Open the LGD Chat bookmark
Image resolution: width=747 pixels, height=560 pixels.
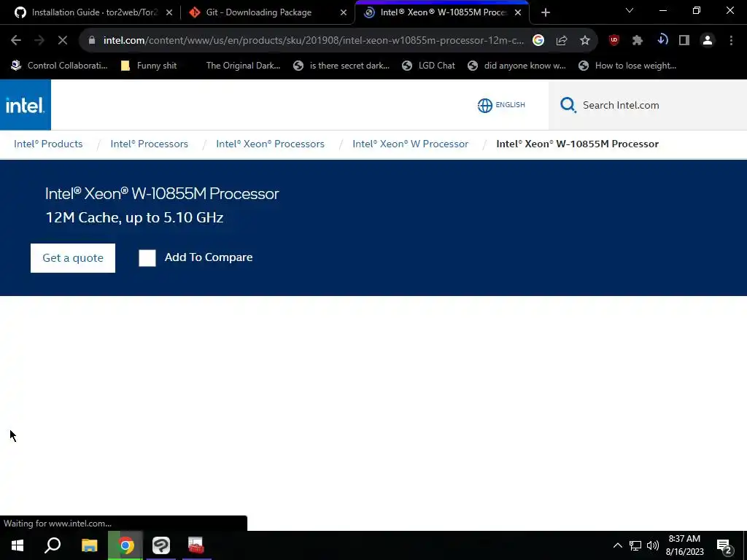click(x=429, y=66)
